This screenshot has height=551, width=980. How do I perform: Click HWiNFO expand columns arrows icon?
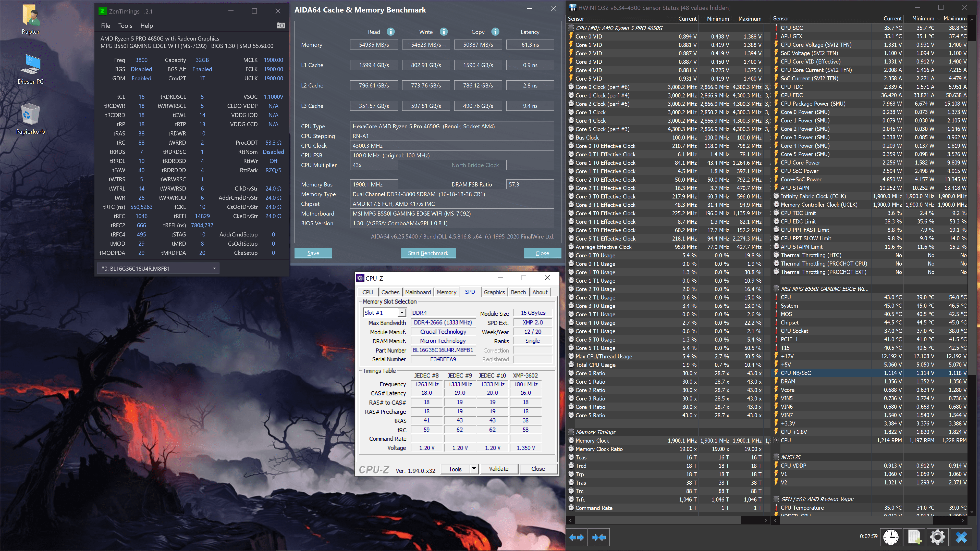pyautogui.click(x=576, y=537)
